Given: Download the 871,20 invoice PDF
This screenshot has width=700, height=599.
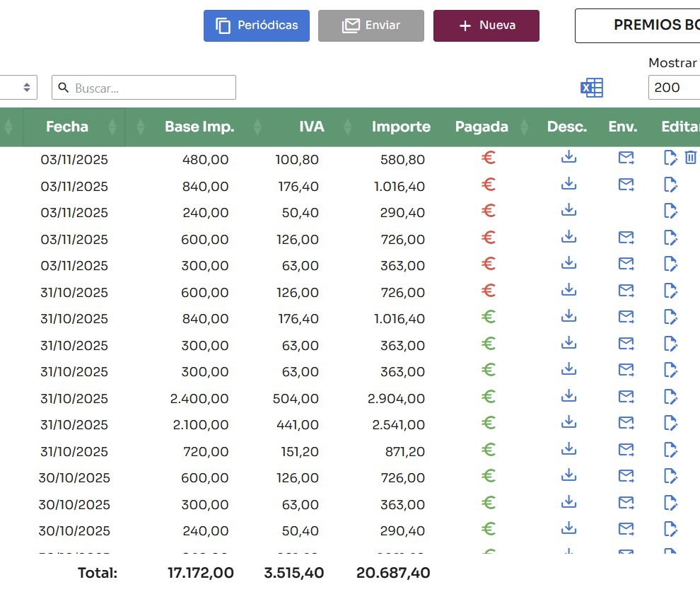Looking at the screenshot, I should pyautogui.click(x=568, y=450).
